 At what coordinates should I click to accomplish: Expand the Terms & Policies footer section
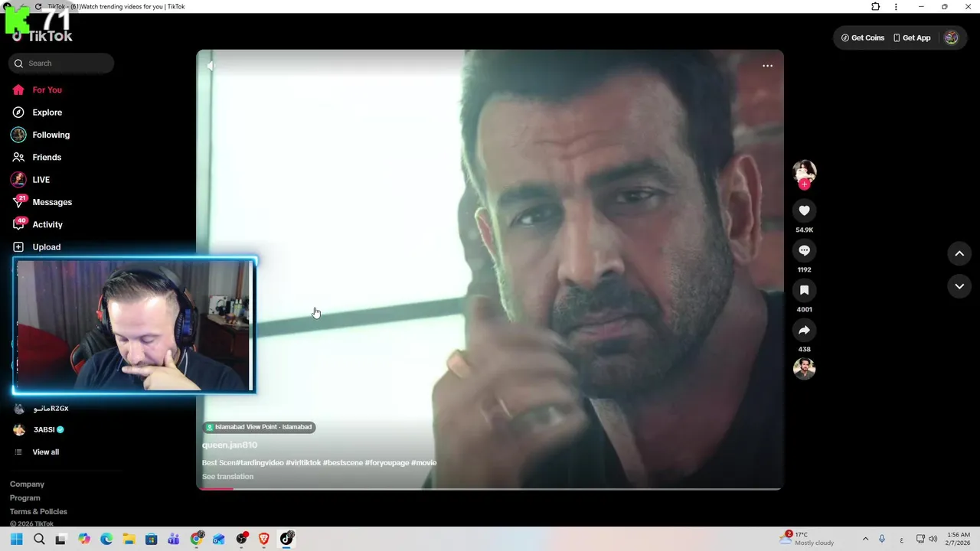38,512
